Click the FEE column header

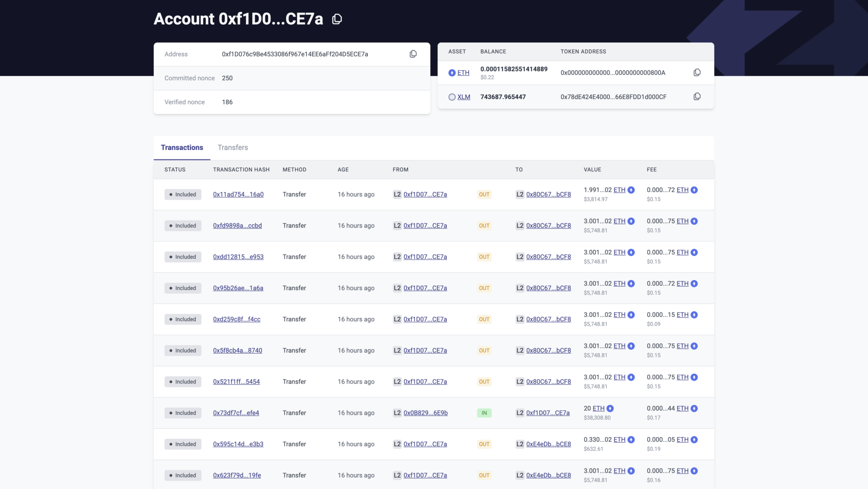pyautogui.click(x=652, y=170)
